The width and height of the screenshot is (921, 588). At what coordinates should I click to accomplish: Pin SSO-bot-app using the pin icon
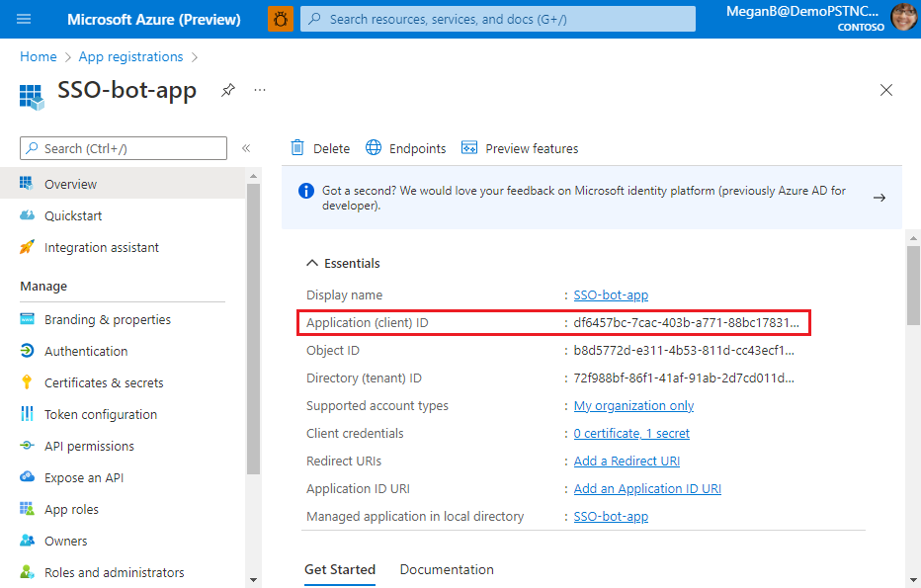227,90
